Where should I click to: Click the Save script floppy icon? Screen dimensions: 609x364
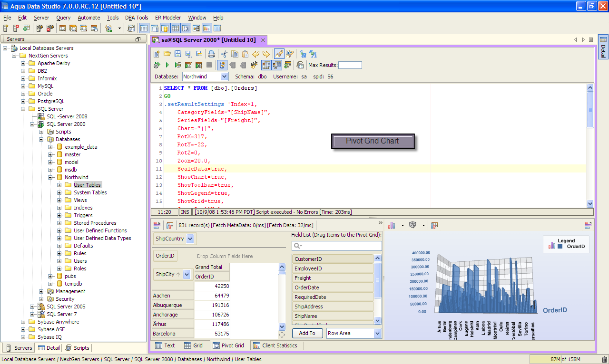pos(177,54)
